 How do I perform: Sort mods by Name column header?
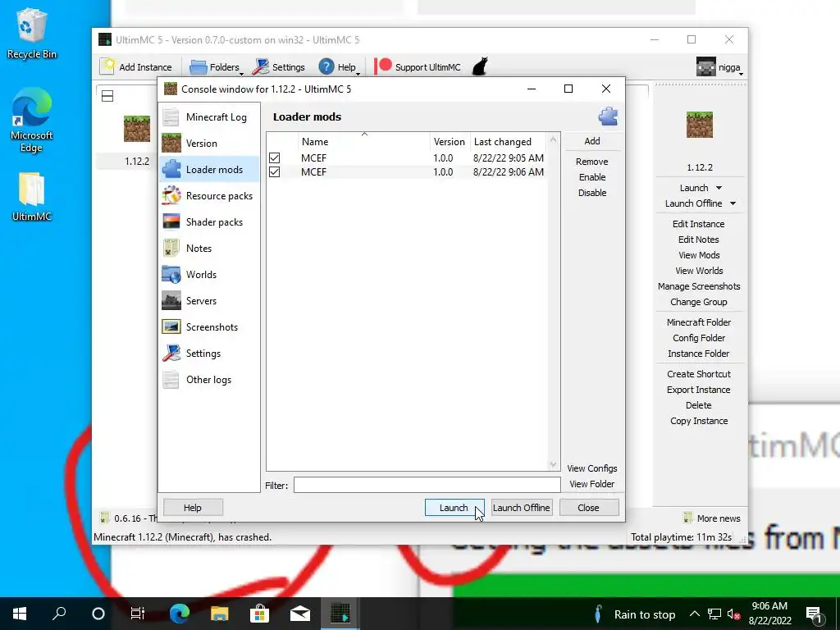coord(364,141)
